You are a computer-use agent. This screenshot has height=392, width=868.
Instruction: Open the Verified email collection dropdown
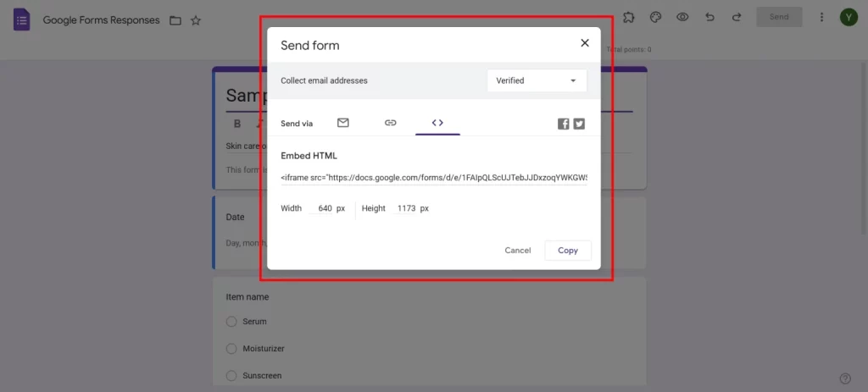[x=537, y=80]
